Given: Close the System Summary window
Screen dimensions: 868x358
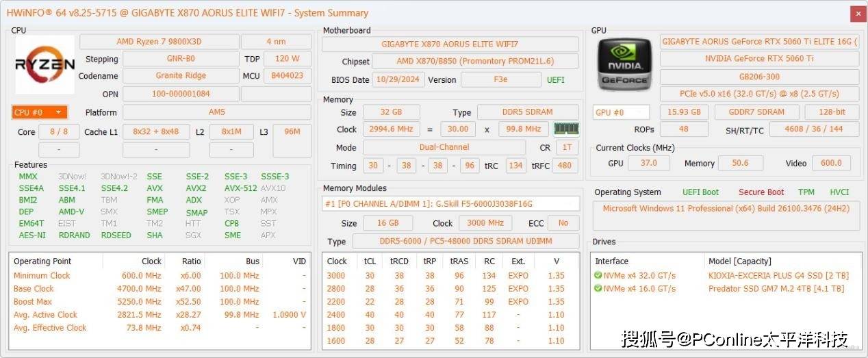Looking at the screenshot, I should coord(858,13).
